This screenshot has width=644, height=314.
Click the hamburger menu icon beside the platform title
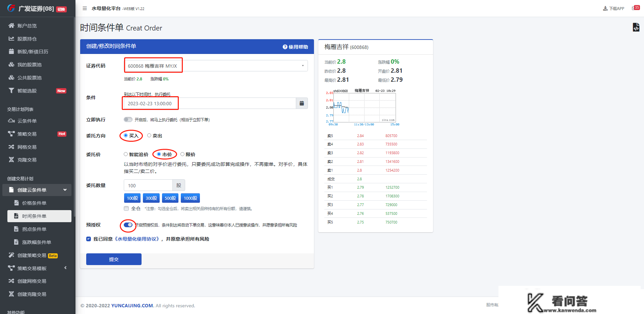[85, 8]
